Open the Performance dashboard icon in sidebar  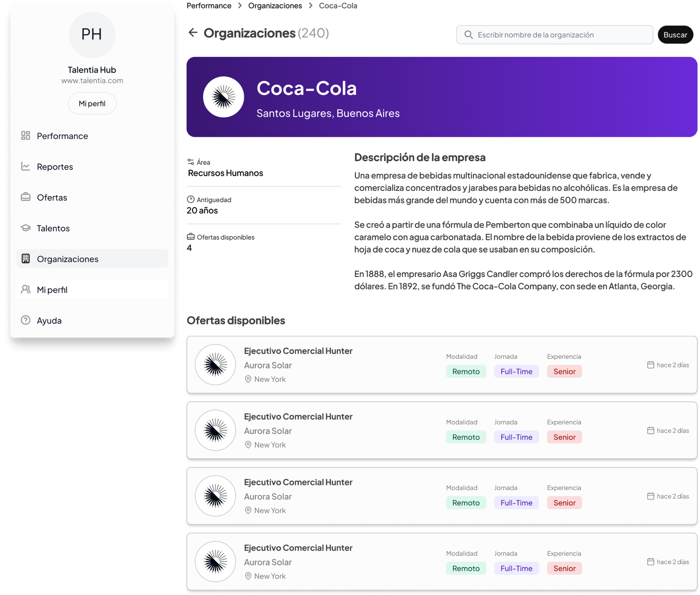tap(26, 136)
